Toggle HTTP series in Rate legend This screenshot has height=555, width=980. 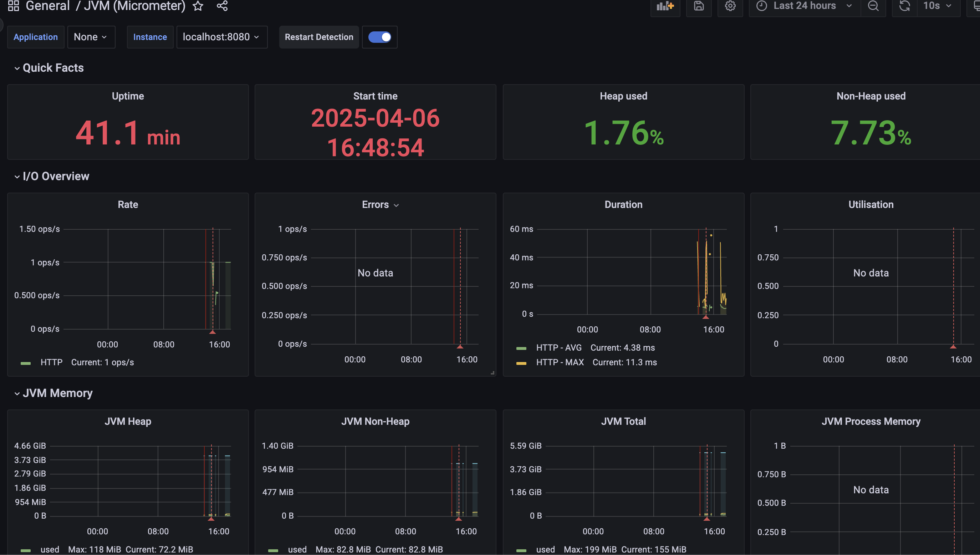pos(51,362)
